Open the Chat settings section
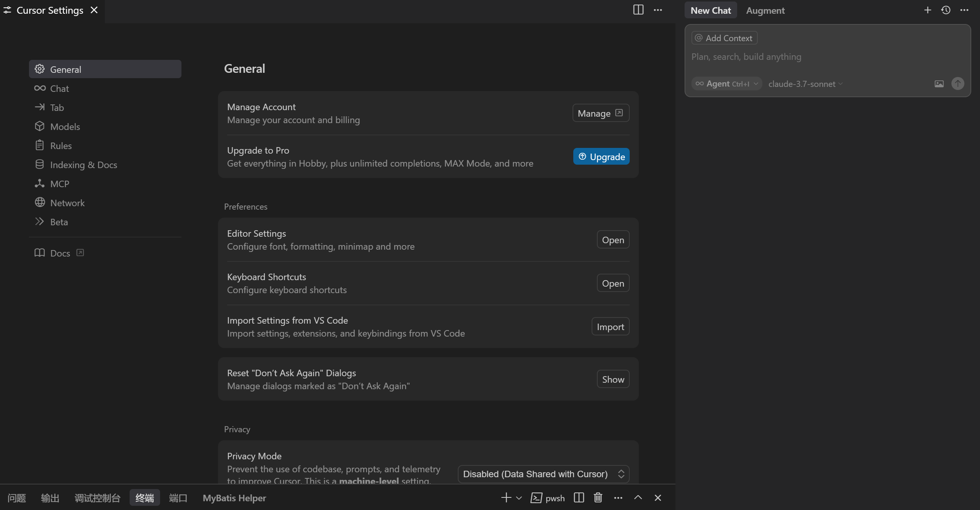 (105, 88)
